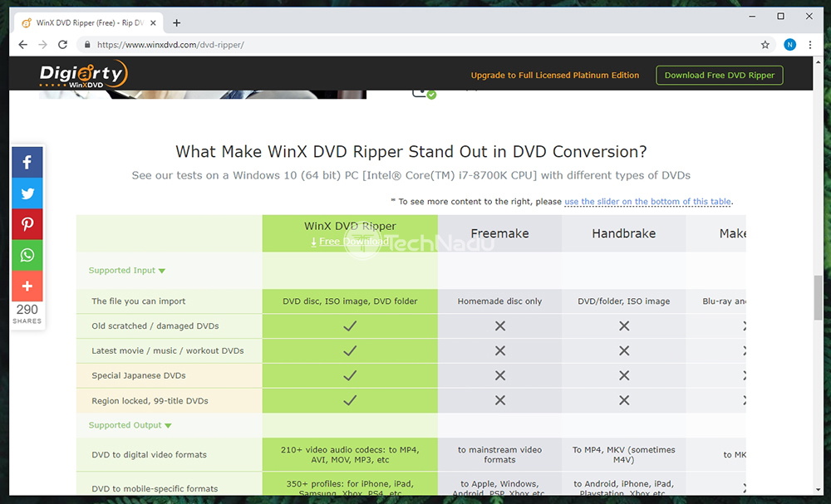Reload the current page
Viewport: 831px width, 504px height.
62,45
